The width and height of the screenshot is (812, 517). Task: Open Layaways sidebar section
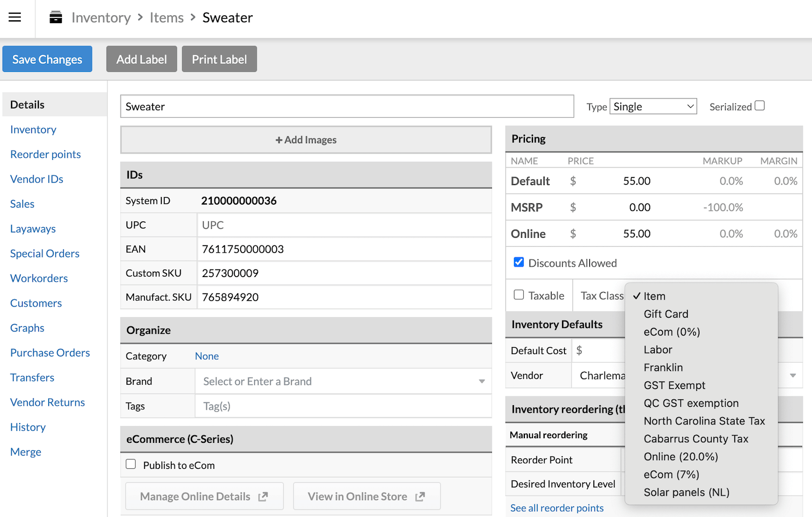click(x=33, y=229)
